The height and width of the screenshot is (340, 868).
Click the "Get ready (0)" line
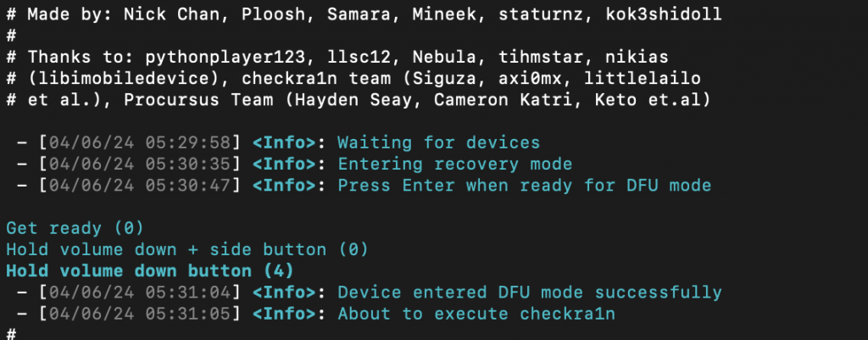tap(75, 228)
